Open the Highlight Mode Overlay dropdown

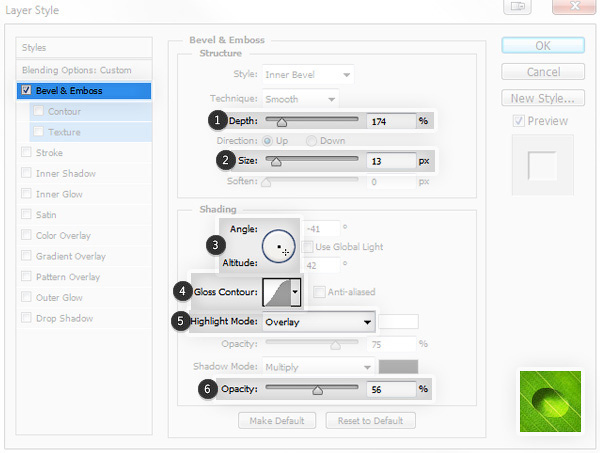(x=319, y=322)
